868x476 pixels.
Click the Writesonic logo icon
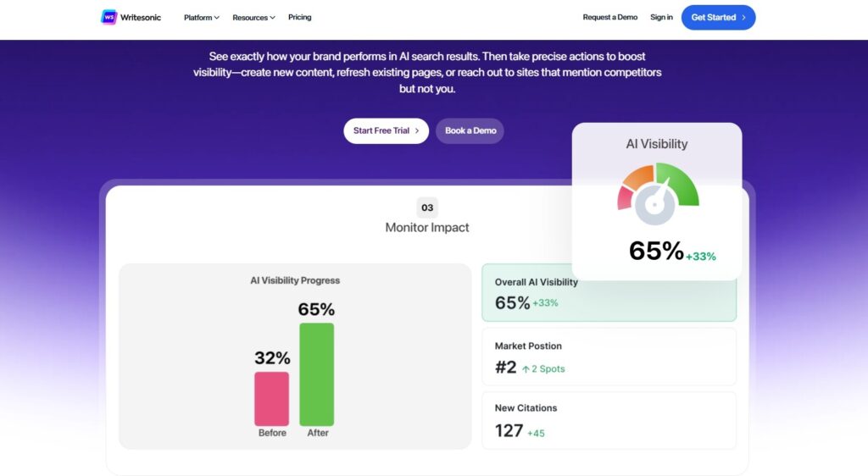[108, 17]
